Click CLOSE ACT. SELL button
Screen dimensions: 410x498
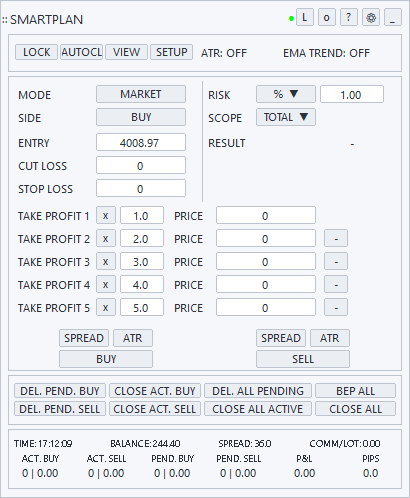click(x=155, y=409)
